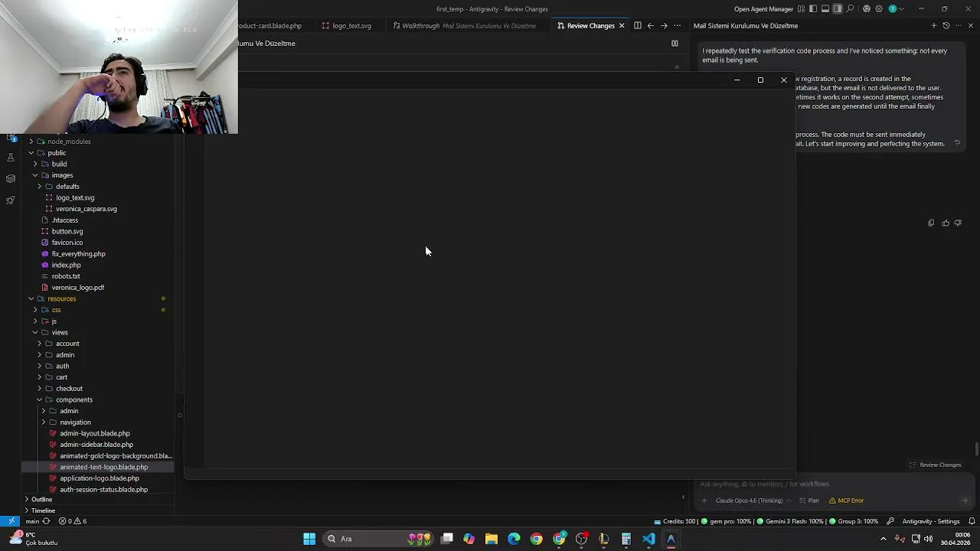Image resolution: width=980 pixels, height=551 pixels.
Task: Focus the Ask anything chat input
Action: click(x=833, y=484)
